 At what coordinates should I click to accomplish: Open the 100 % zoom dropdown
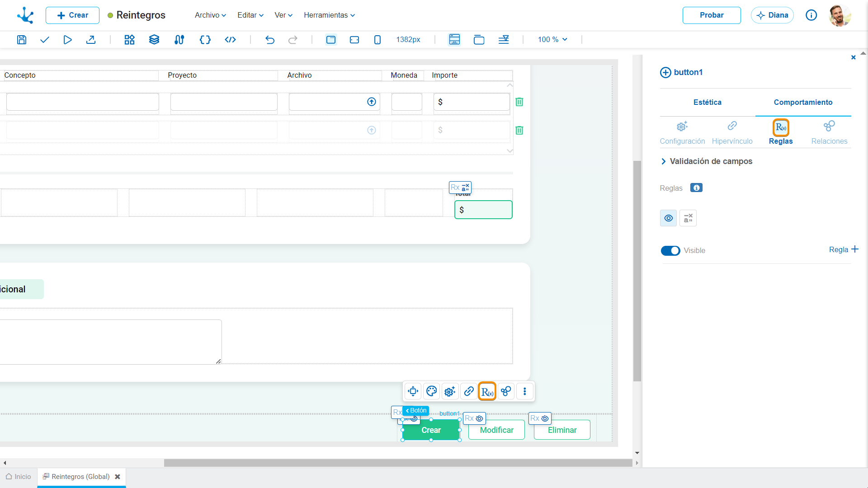(552, 40)
